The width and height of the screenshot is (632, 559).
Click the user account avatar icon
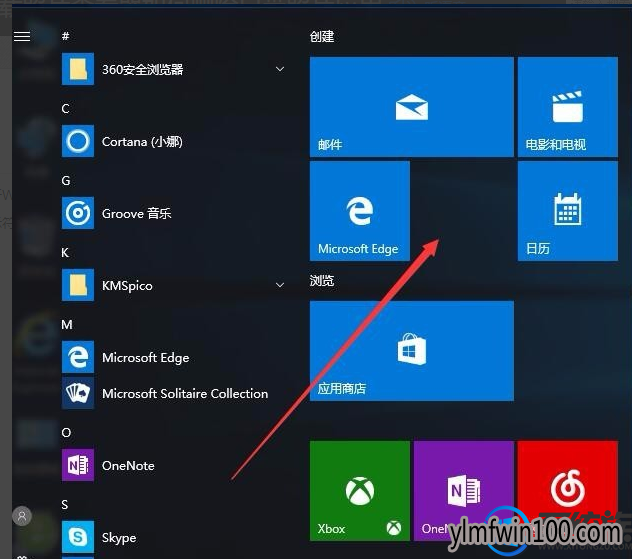point(22,516)
